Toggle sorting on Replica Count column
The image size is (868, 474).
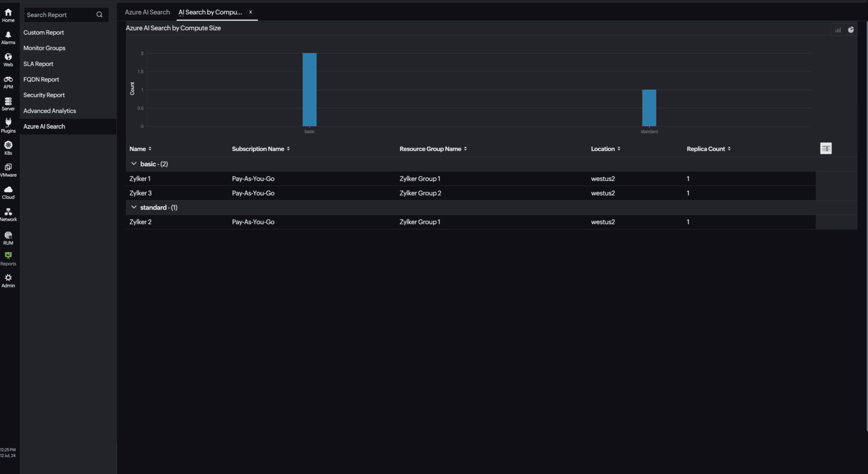(729, 149)
